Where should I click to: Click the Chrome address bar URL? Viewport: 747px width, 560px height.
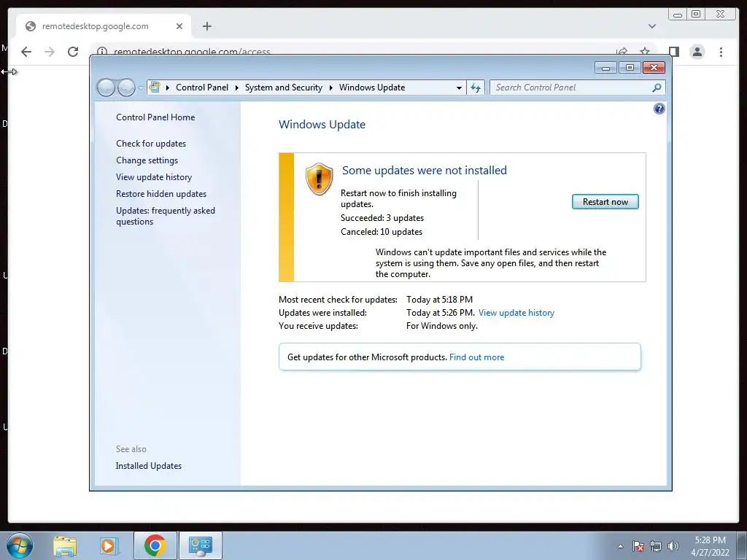(x=192, y=52)
